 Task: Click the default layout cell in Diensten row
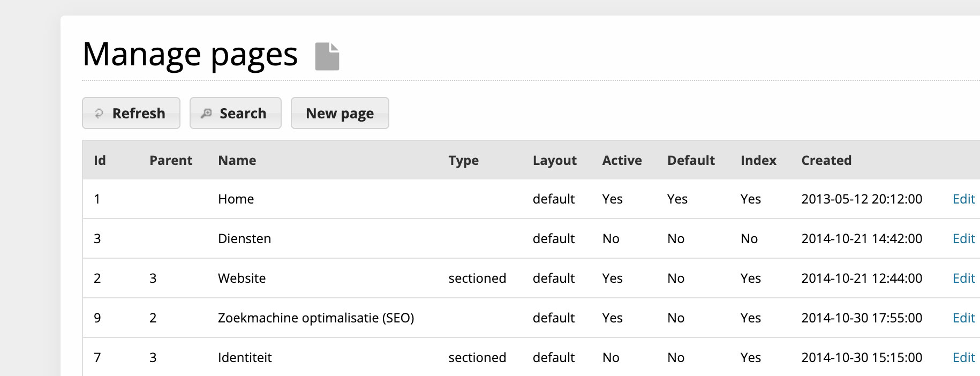[554, 238]
